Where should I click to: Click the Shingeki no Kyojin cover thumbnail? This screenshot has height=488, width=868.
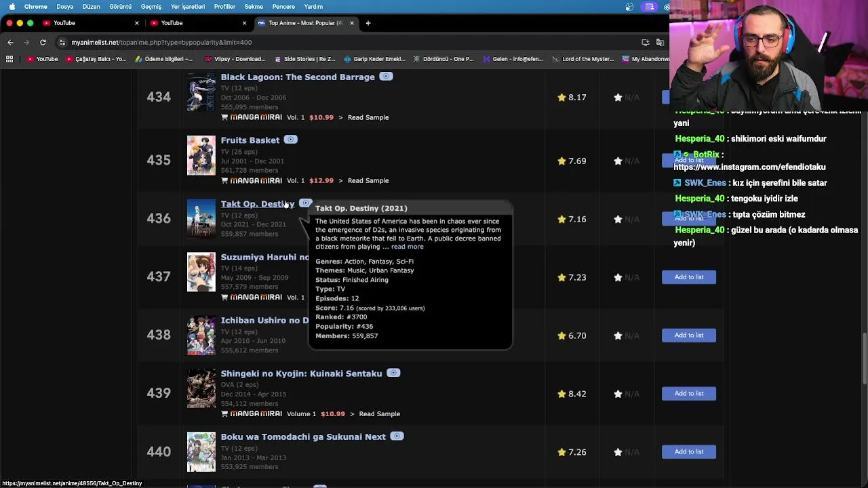tap(201, 388)
